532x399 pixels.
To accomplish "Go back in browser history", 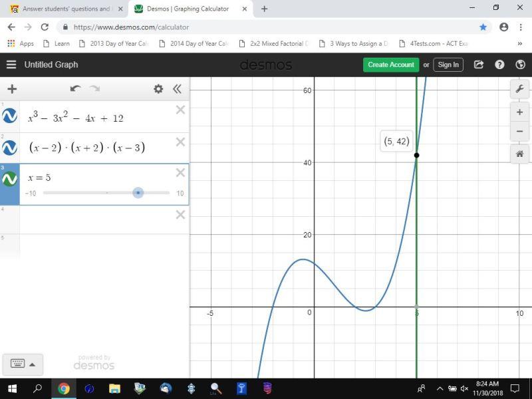I will click(x=11, y=27).
